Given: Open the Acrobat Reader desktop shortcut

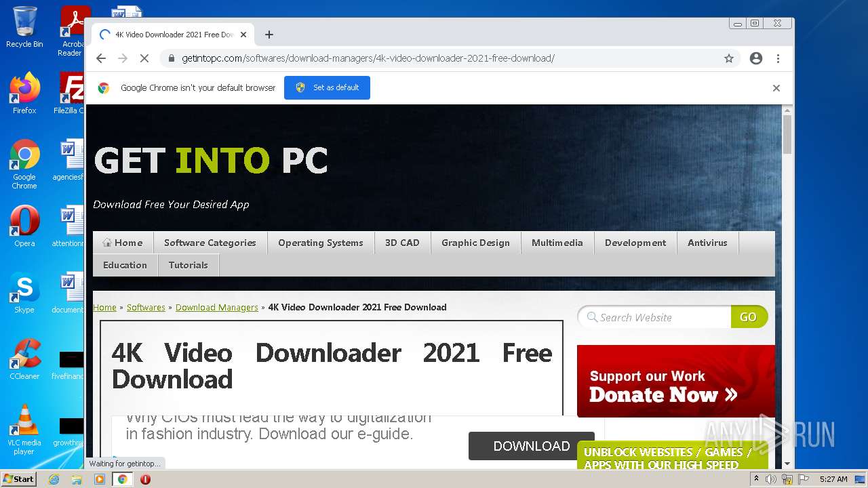Looking at the screenshot, I should click(72, 30).
